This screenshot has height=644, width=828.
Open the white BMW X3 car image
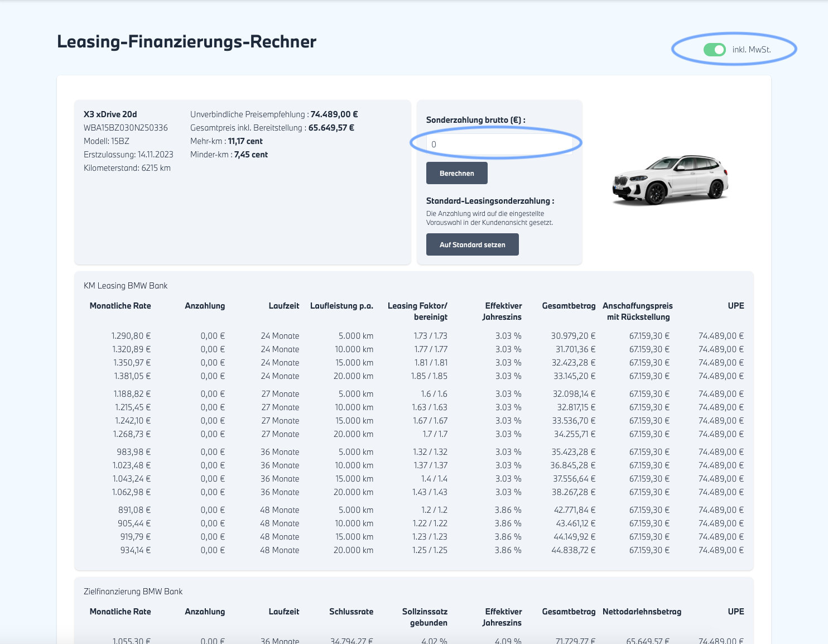(670, 180)
